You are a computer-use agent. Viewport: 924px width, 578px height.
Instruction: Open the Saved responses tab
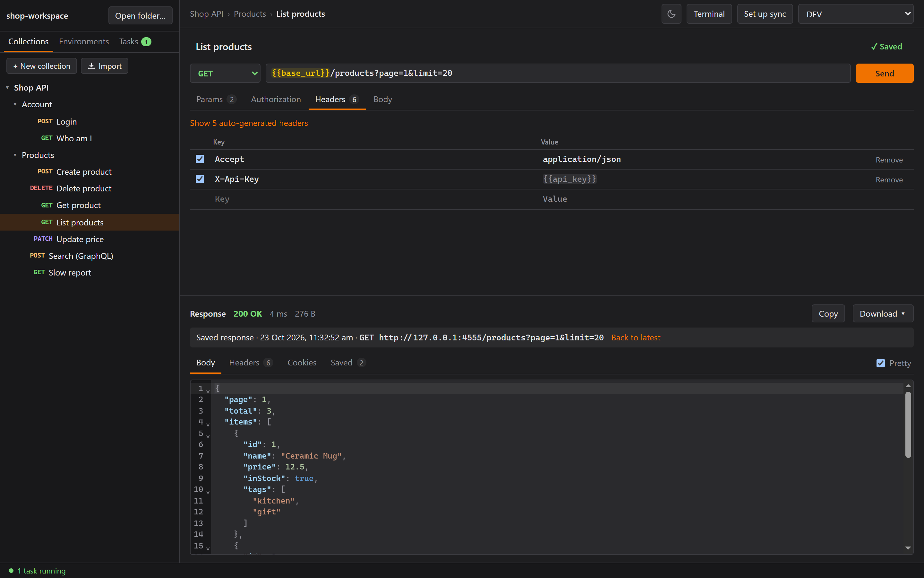[x=348, y=363]
